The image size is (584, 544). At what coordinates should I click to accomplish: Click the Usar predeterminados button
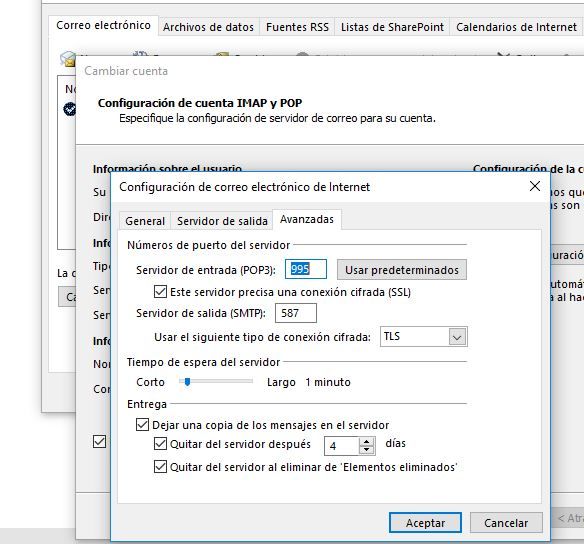pos(402,270)
